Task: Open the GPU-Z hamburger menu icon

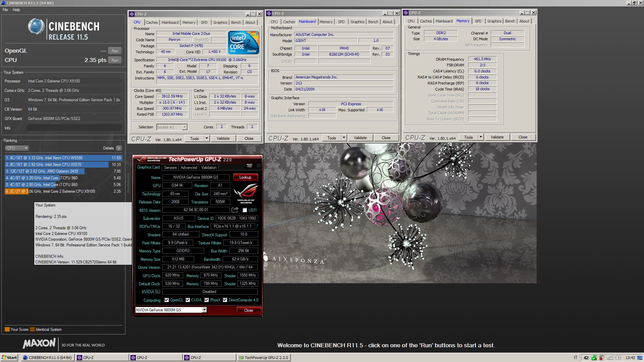Action: [x=259, y=166]
